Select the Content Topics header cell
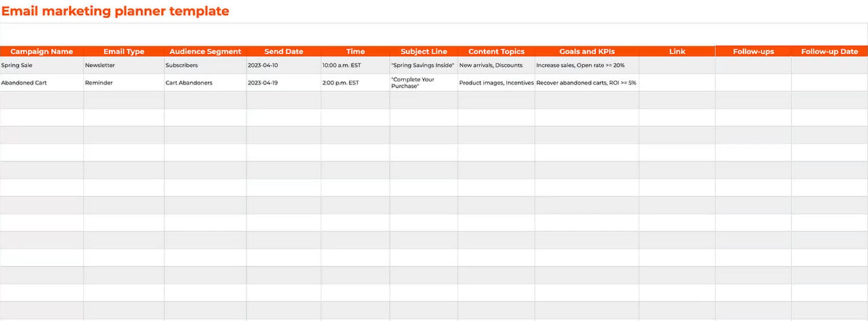 point(496,51)
